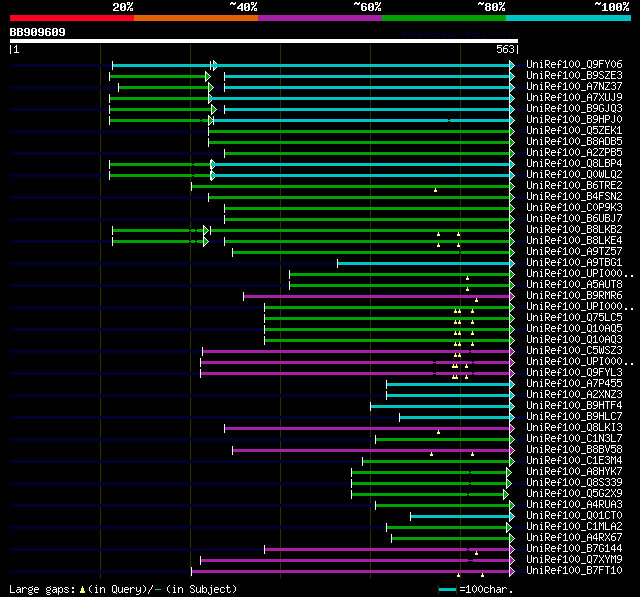Select the UniRef100_A7NZ37 label
Screen dimensions: 640x597
tap(574, 87)
